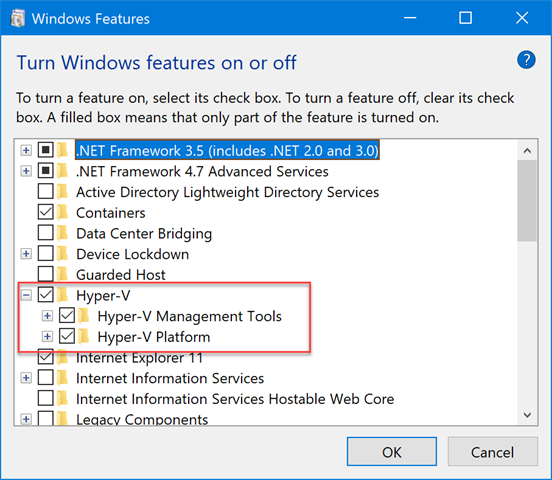The width and height of the screenshot is (552, 480).
Task: Uncheck the Containers checkbox
Action: [46, 212]
